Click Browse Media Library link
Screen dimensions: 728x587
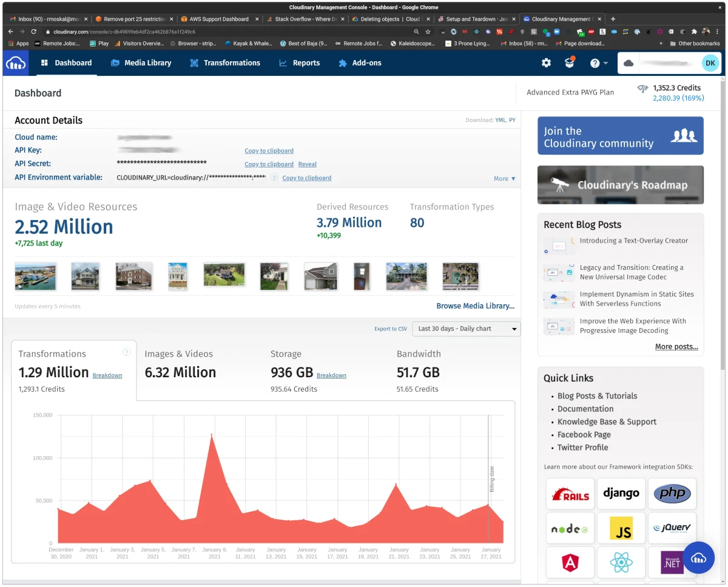pyautogui.click(x=475, y=306)
